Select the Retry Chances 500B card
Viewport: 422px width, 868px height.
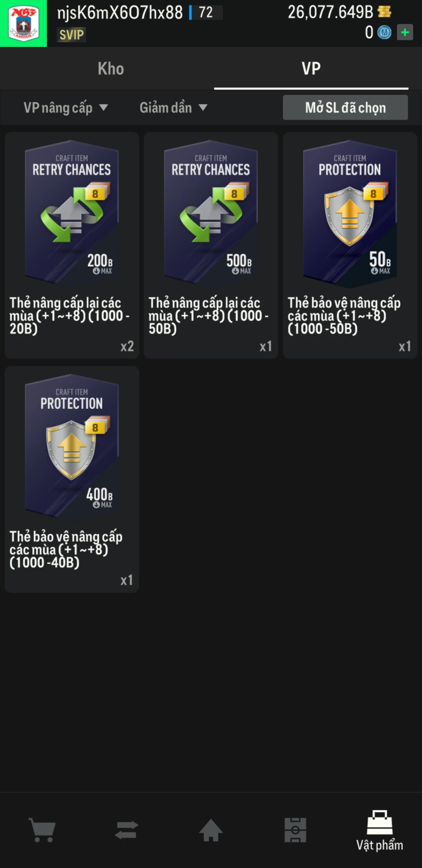click(x=211, y=245)
